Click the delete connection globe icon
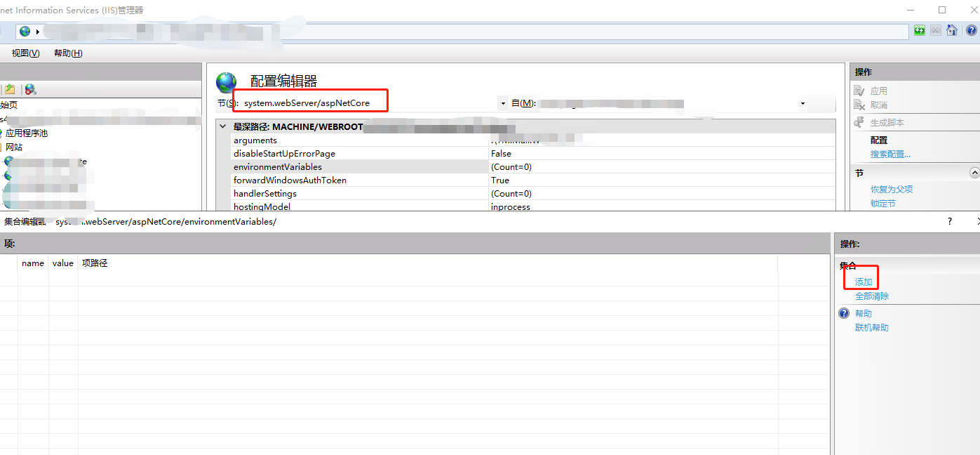 click(30, 89)
